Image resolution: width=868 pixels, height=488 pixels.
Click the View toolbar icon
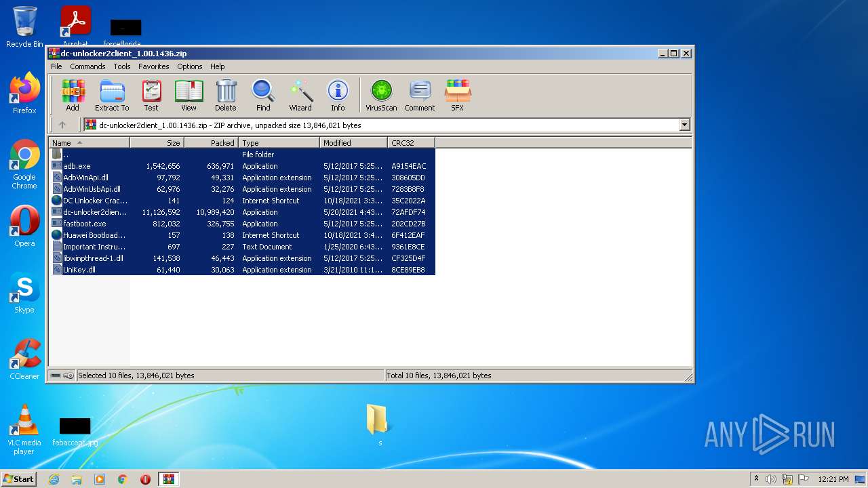pos(189,95)
